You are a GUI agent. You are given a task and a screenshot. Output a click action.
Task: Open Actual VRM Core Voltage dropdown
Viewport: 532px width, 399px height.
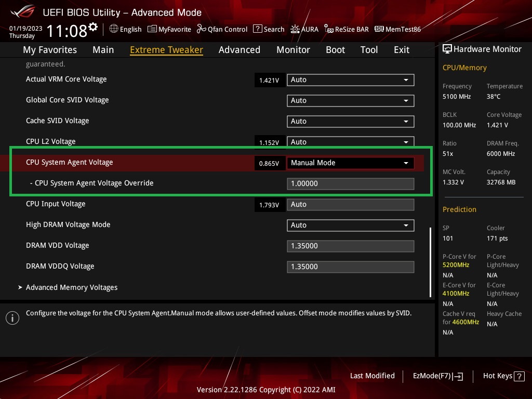tap(351, 79)
